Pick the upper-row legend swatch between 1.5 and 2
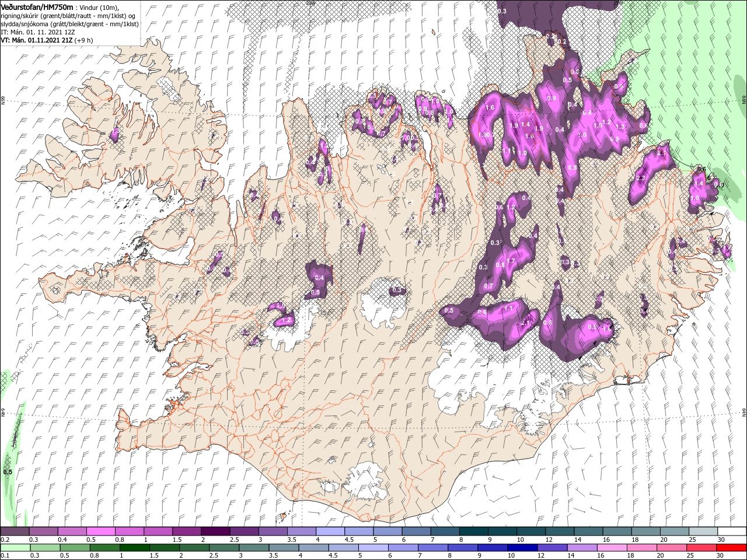Image resolution: width=747 pixels, height=560 pixels. click(186, 531)
